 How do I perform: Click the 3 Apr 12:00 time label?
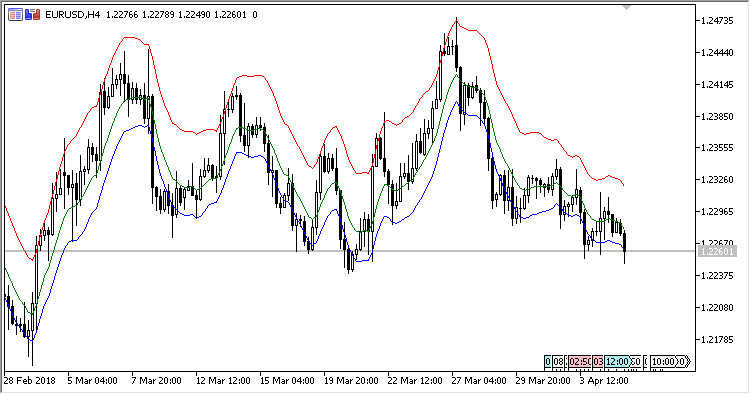click(x=604, y=381)
